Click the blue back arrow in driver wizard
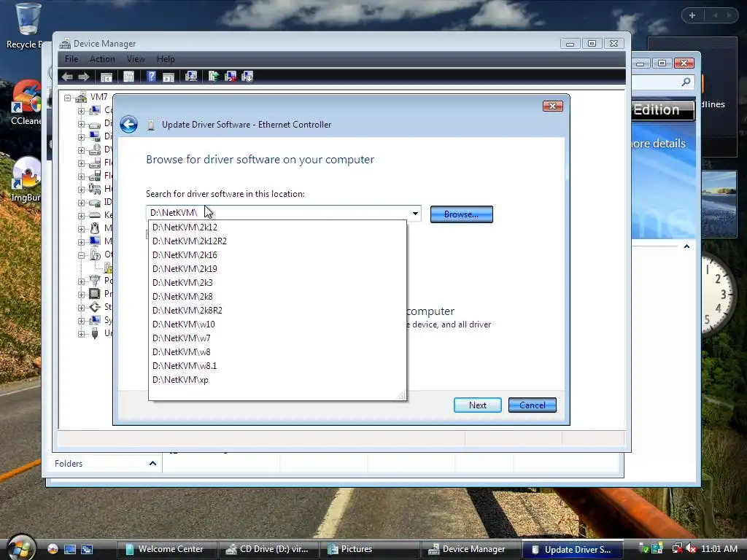Screen dimensions: 747x560 [128, 125]
